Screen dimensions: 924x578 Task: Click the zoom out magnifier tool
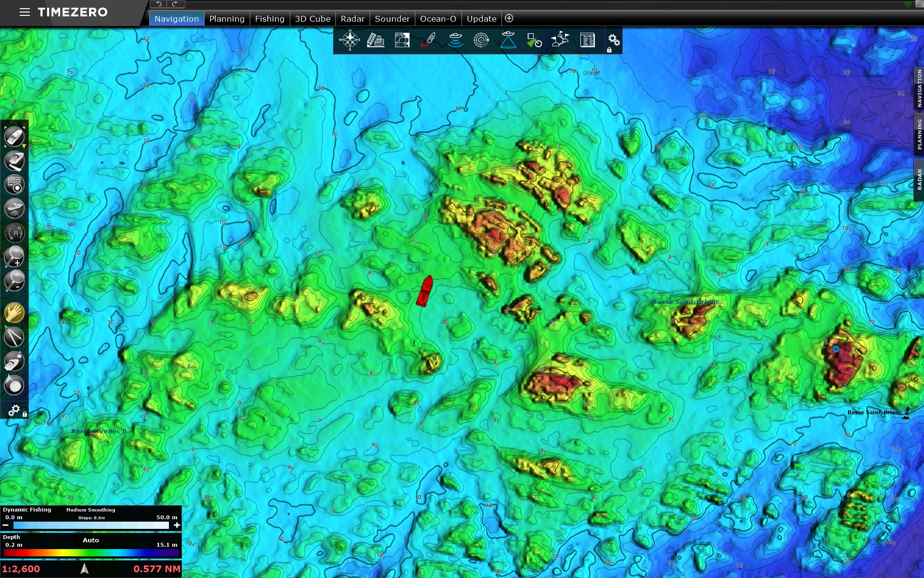tap(14, 280)
